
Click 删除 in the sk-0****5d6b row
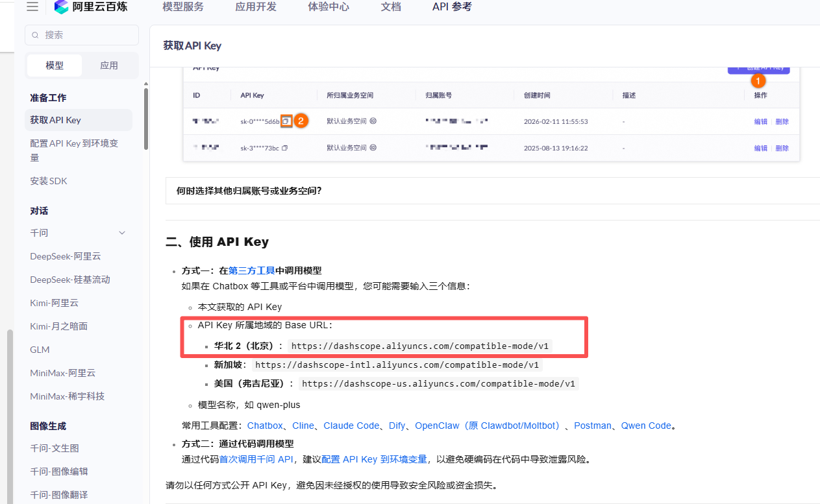[x=782, y=121]
